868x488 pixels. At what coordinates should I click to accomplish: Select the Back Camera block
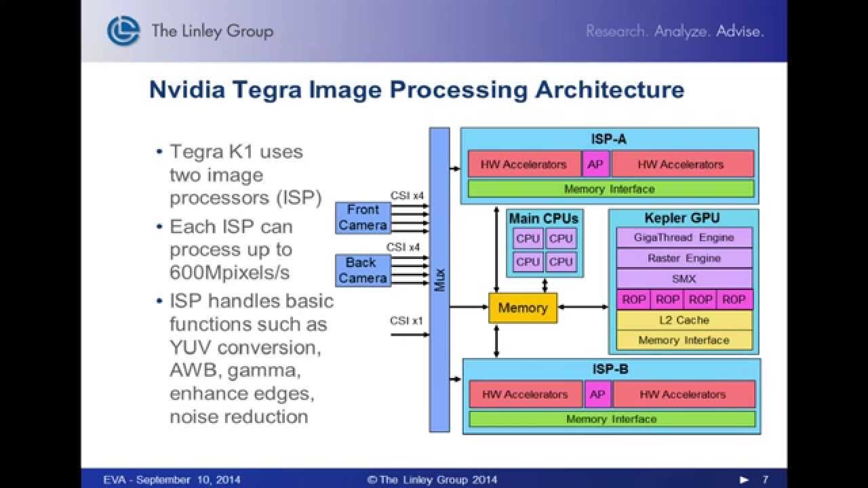[363, 270]
